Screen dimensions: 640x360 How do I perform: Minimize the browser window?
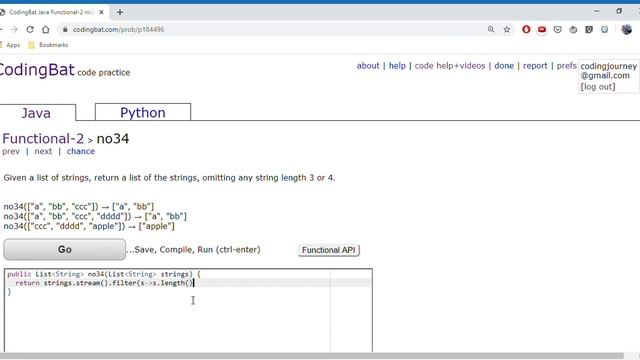(597, 11)
